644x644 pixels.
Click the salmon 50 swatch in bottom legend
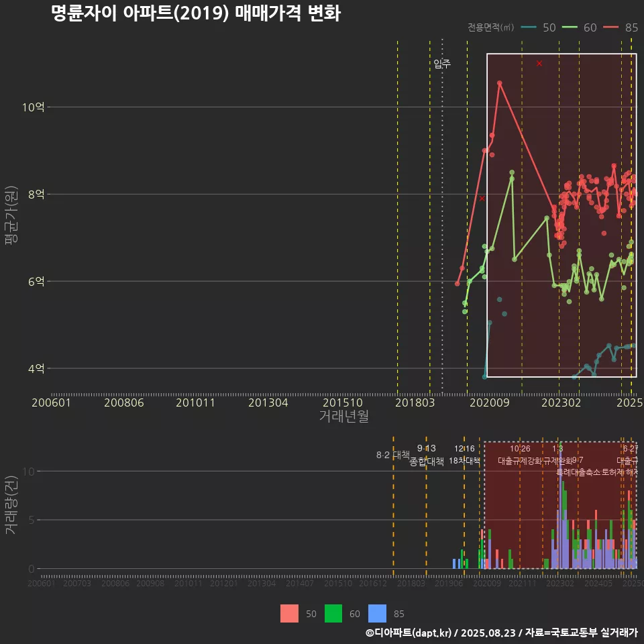tap(289, 614)
